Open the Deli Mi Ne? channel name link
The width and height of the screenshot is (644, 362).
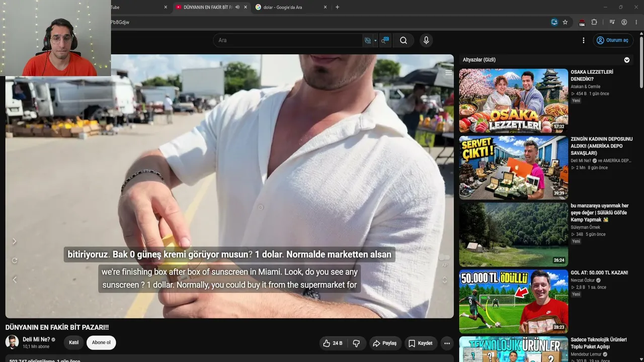[36, 339]
